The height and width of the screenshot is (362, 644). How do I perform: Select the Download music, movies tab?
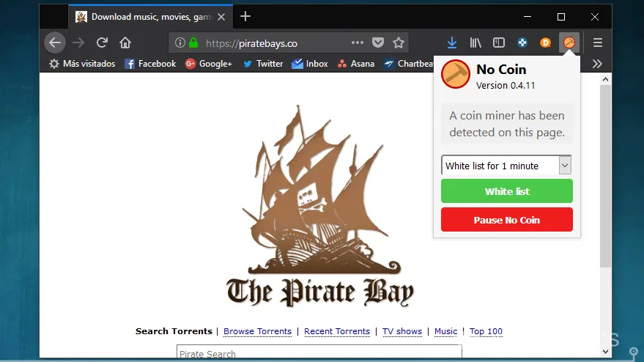[x=151, y=17]
